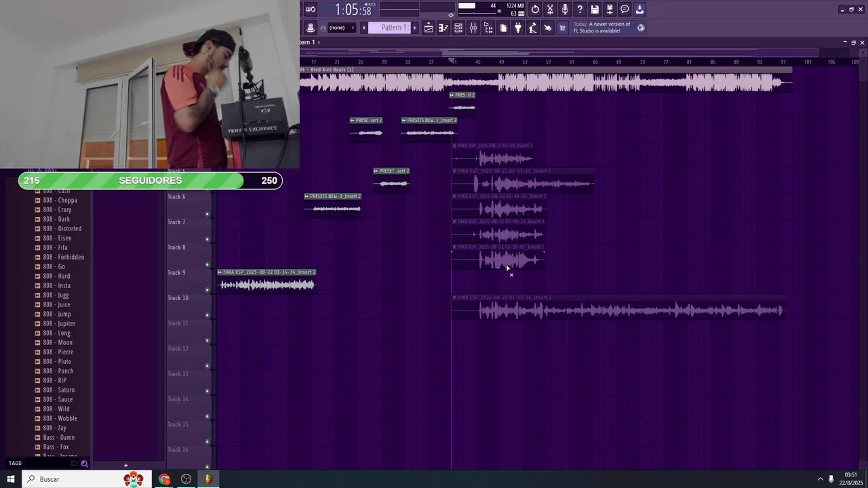This screenshot has height=488, width=868.
Task: Click the plus button next to Pattern 1
Action: [414, 28]
